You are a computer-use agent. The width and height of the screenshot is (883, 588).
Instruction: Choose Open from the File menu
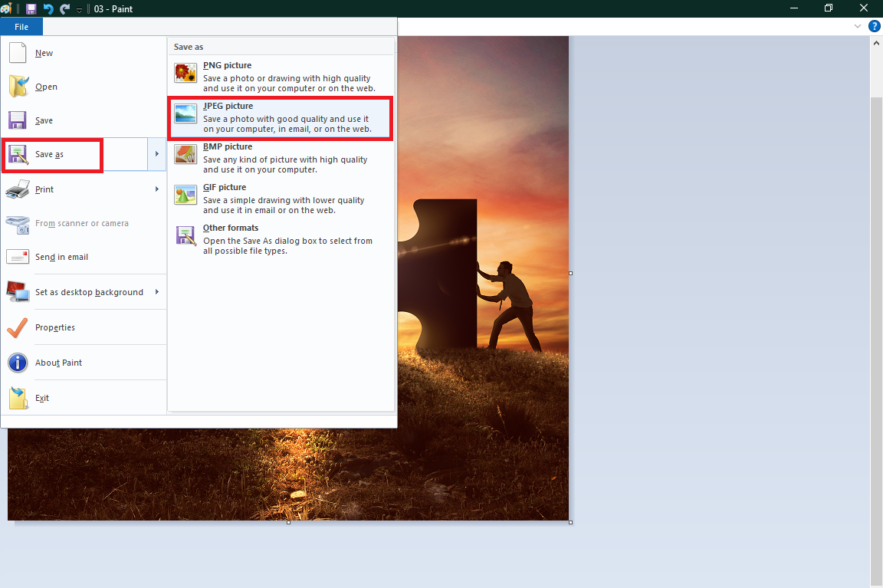(x=84, y=87)
